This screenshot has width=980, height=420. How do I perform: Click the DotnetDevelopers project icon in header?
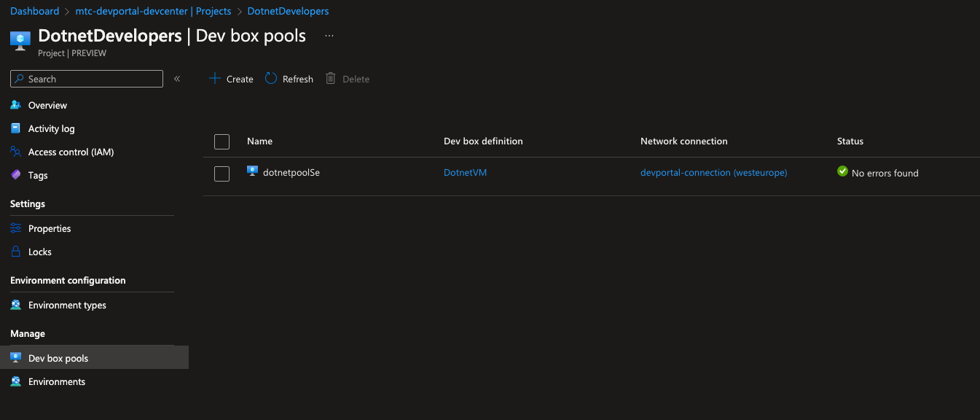coord(20,41)
